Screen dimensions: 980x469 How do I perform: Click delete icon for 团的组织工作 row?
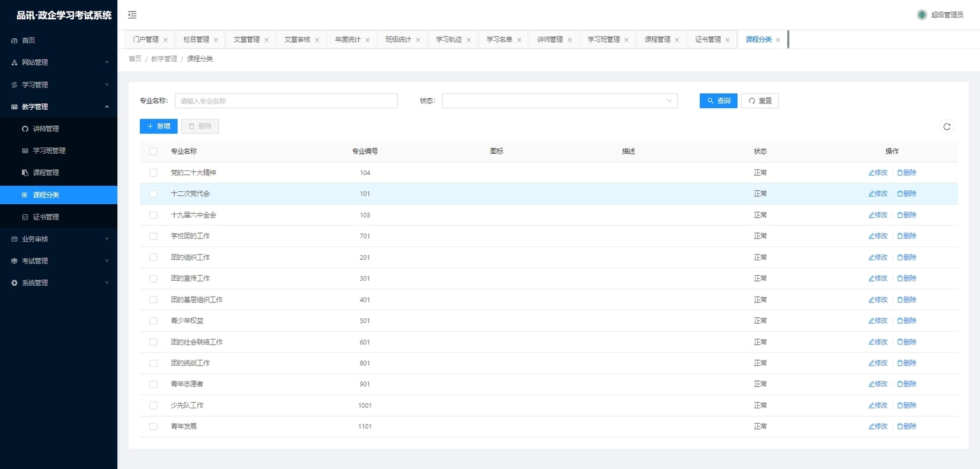[900, 257]
